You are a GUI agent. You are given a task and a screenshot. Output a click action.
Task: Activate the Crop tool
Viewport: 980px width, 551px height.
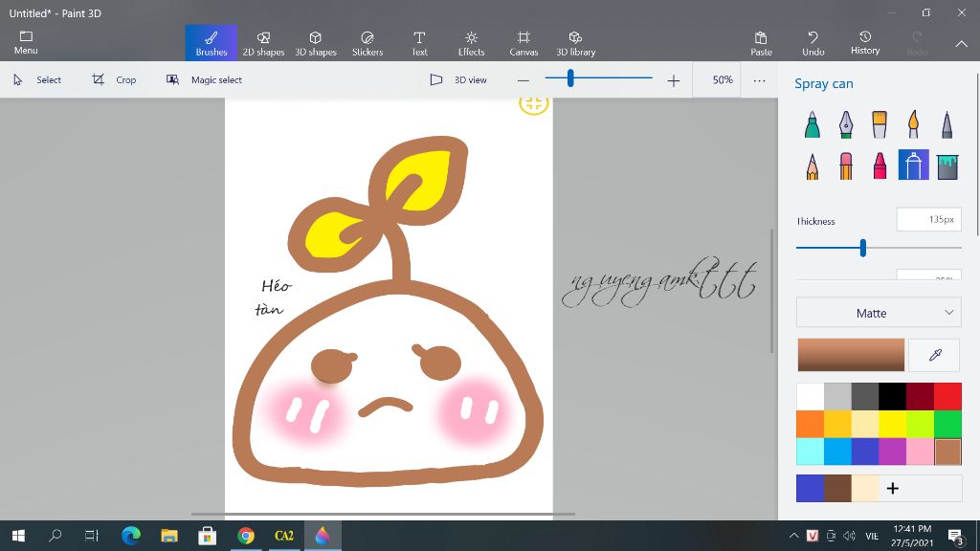tap(114, 80)
